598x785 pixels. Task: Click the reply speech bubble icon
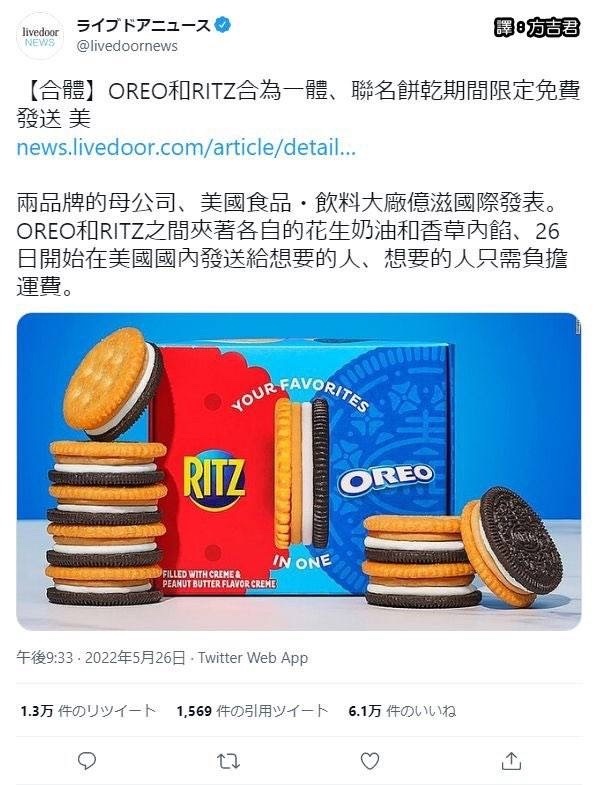click(87, 760)
